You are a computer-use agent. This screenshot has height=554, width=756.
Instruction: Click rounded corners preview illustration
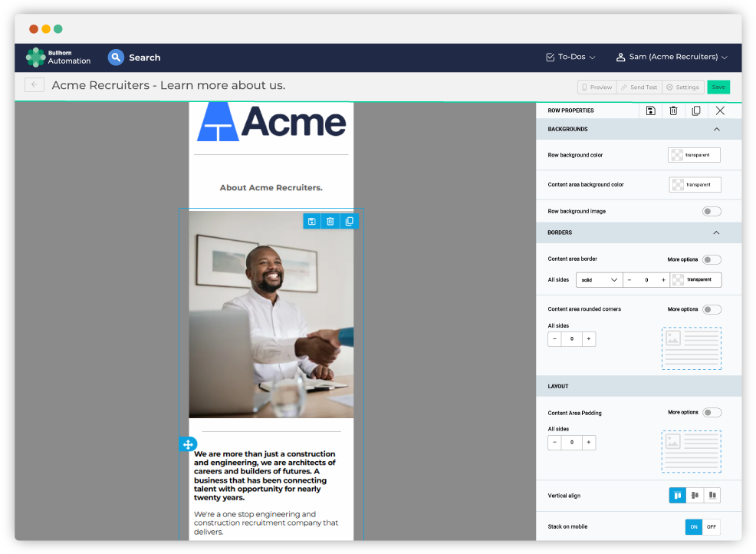[692, 348]
